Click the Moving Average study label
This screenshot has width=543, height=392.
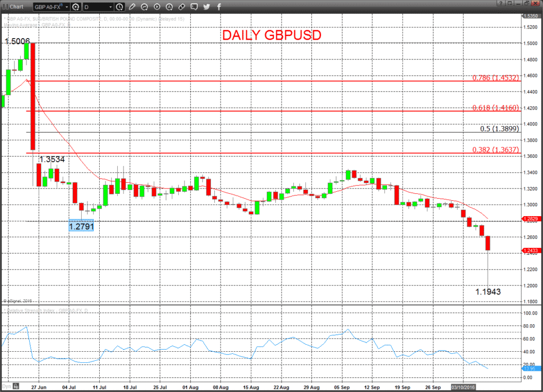37,25
